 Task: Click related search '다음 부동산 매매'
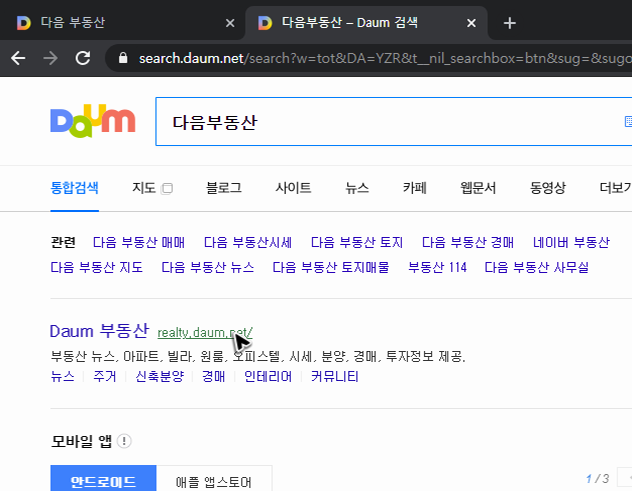pyautogui.click(x=139, y=243)
